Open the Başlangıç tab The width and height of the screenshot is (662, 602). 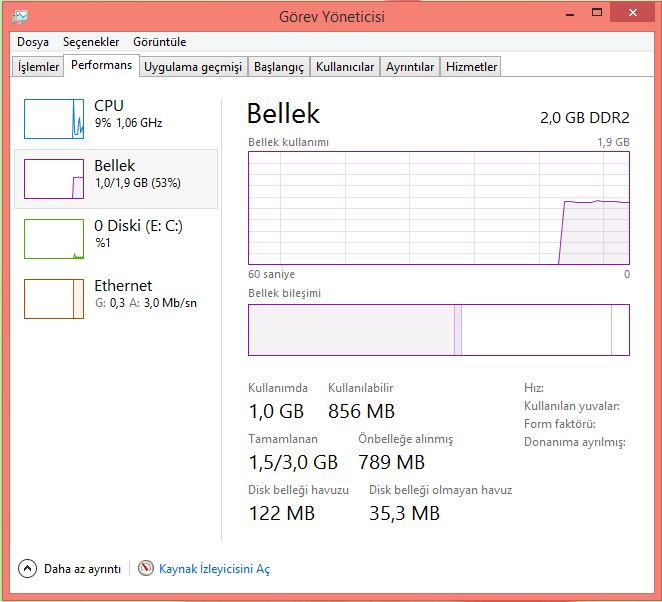tap(279, 67)
